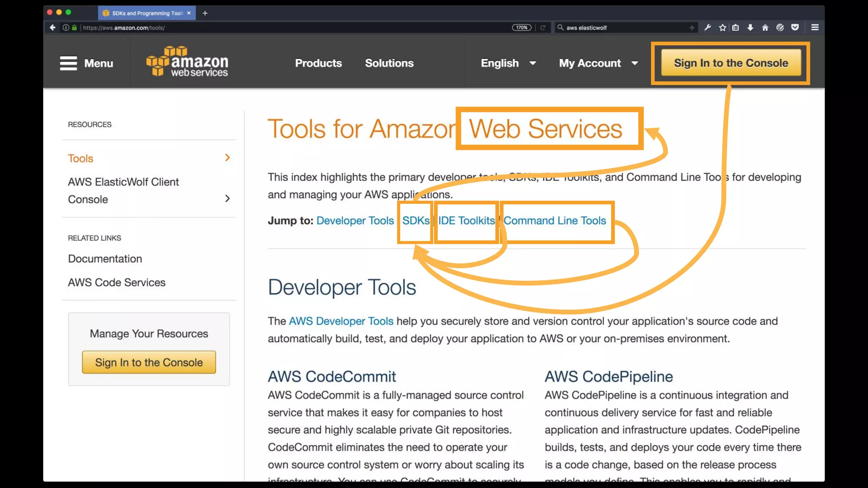The height and width of the screenshot is (488, 868).
Task: Expand the ElasticWolf Client Console chevron
Action: [x=228, y=198]
